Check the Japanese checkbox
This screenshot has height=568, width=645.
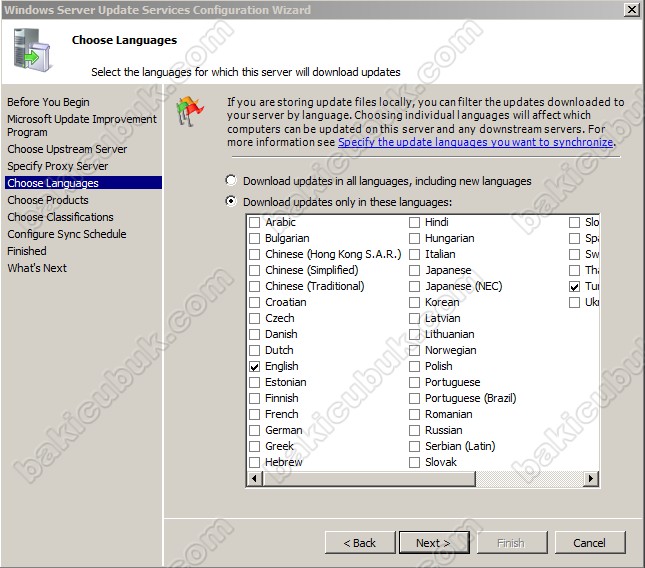414,271
